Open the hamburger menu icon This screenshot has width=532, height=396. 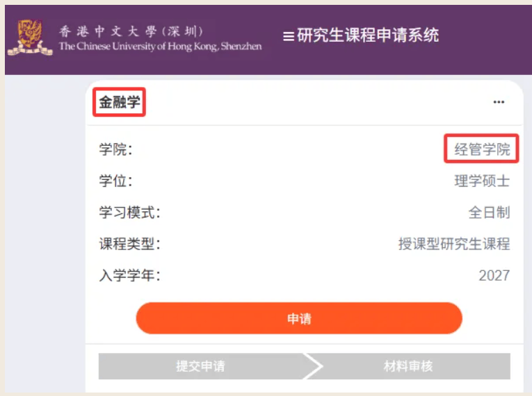[289, 36]
